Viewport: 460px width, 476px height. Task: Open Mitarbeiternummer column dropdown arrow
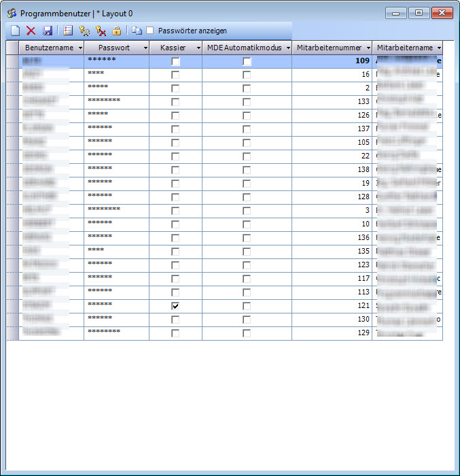coord(368,48)
